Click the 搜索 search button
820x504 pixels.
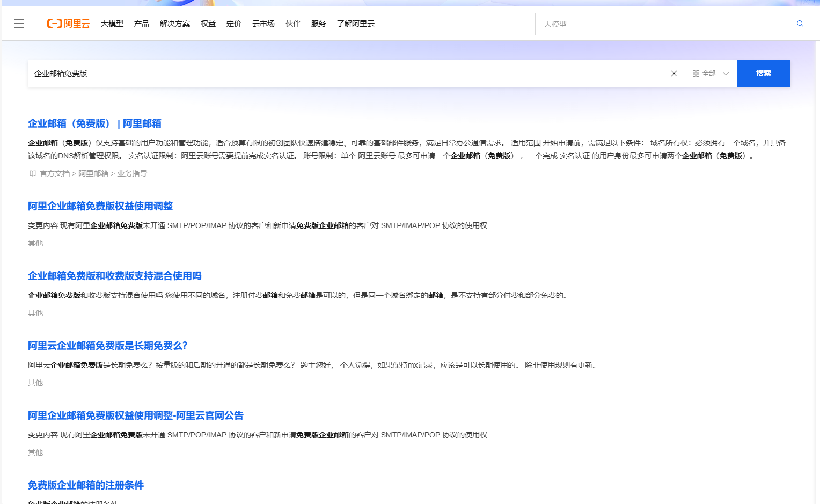[x=763, y=73]
